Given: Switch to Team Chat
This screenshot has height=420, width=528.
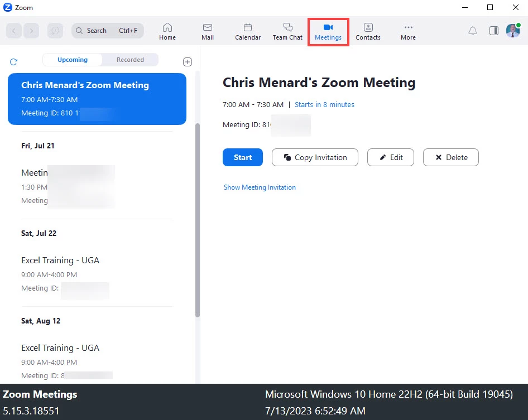Looking at the screenshot, I should [287, 32].
